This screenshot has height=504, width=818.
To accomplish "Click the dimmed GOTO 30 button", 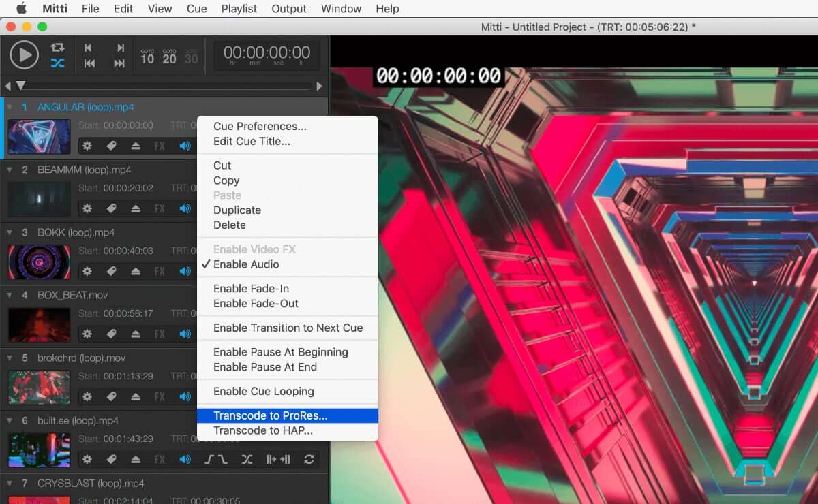I will click(x=192, y=57).
